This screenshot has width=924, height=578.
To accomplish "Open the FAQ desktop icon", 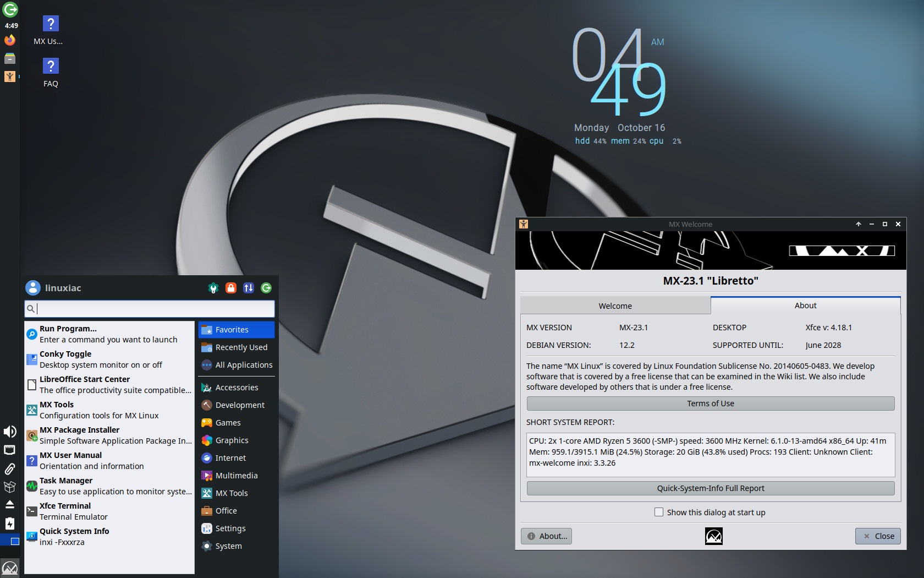I will 50,73.
